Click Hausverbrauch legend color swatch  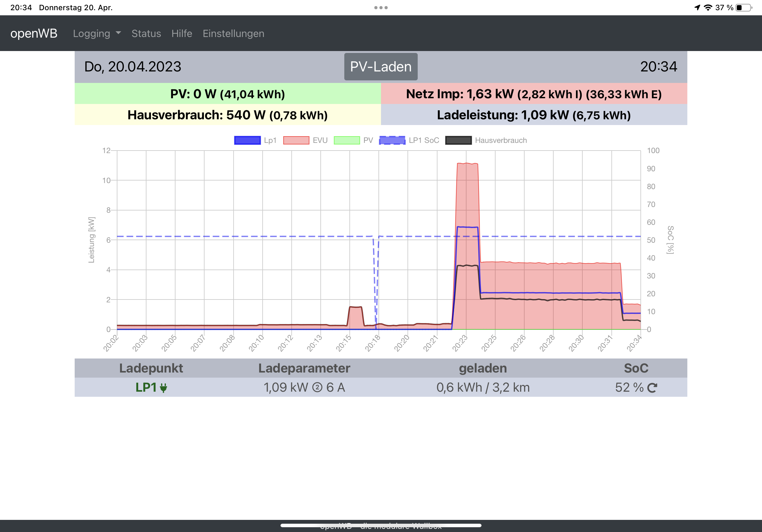click(x=458, y=140)
